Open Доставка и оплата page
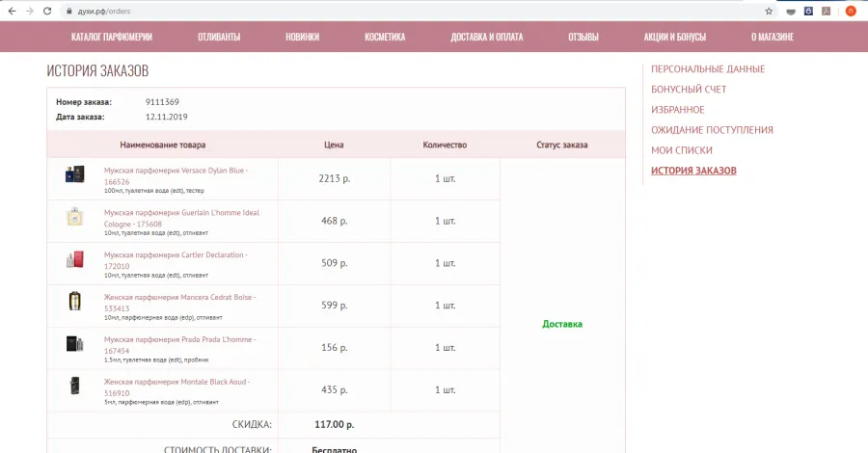The width and height of the screenshot is (868, 453). click(x=487, y=37)
